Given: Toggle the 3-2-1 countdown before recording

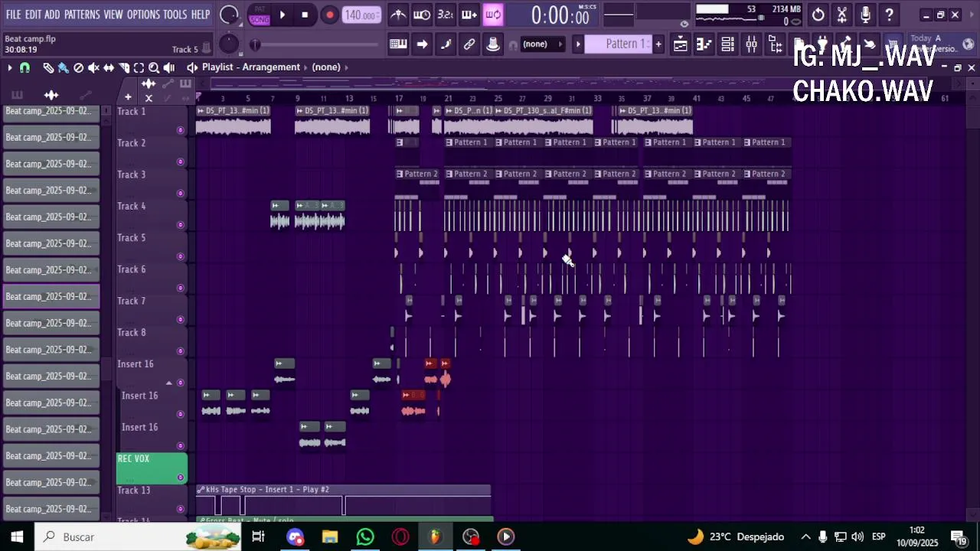Looking at the screenshot, I should 446,15.
